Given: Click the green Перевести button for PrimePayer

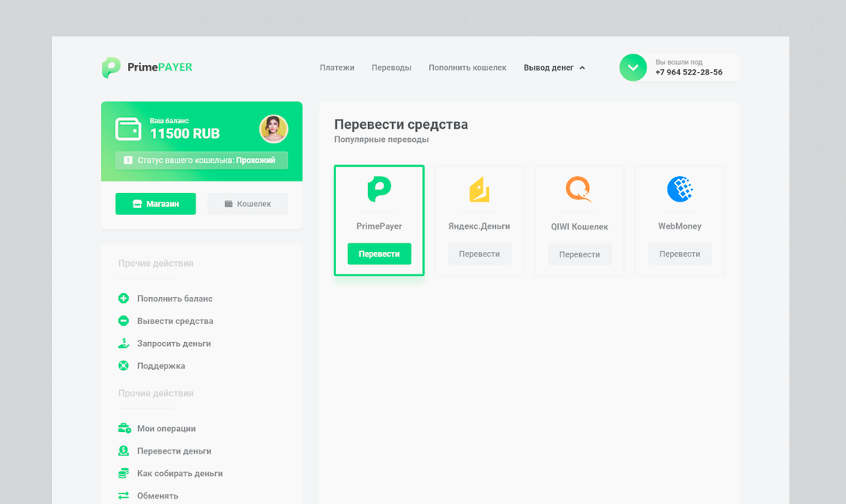Looking at the screenshot, I should point(380,254).
